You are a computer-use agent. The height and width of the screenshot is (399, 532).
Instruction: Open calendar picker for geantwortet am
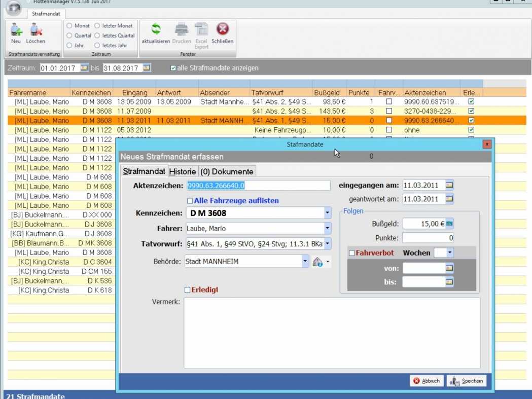(x=449, y=199)
